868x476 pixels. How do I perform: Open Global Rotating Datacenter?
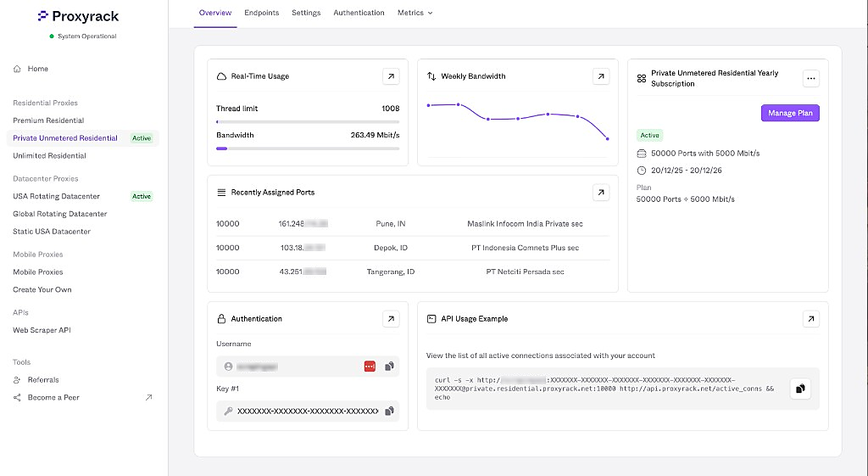pyautogui.click(x=60, y=214)
